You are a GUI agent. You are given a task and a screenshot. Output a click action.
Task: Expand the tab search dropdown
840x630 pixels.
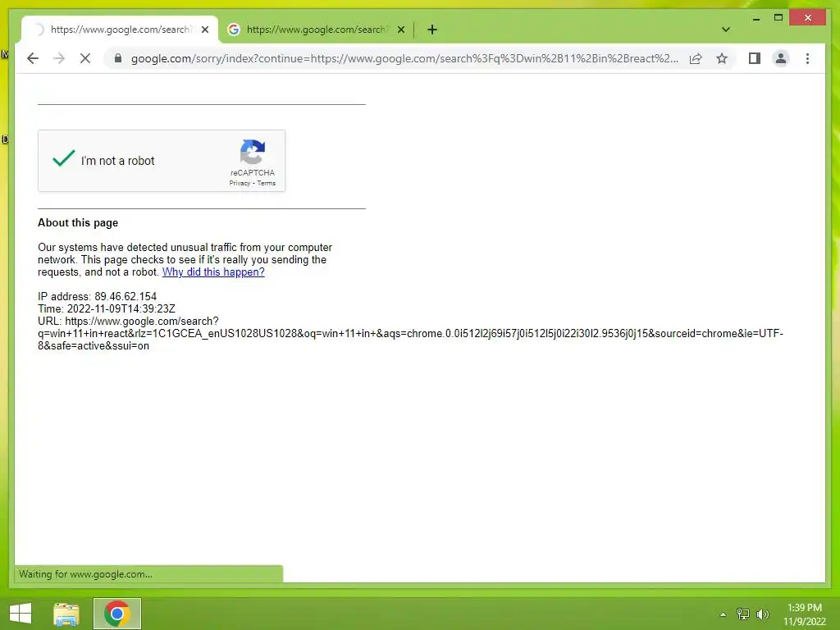[x=726, y=30]
